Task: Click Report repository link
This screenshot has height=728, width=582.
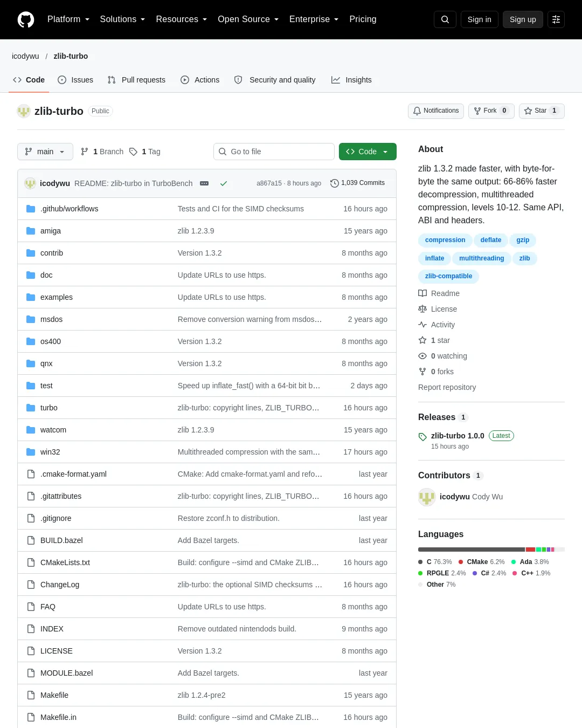Action: click(x=447, y=387)
